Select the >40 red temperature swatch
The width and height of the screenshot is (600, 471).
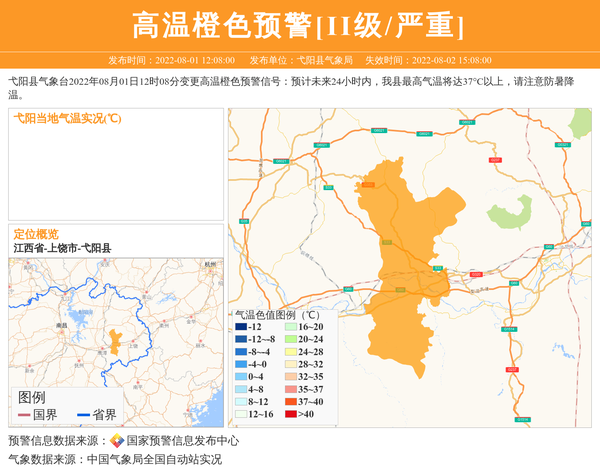coord(290,414)
